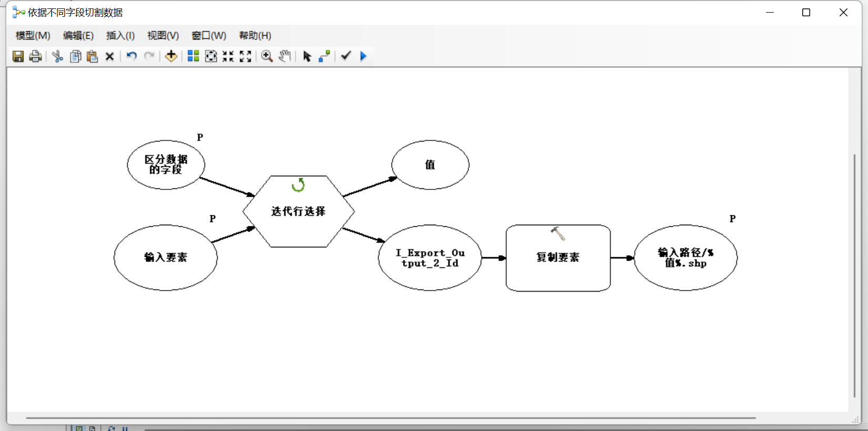
Task: Cut selected element with scissors icon
Action: [58, 56]
